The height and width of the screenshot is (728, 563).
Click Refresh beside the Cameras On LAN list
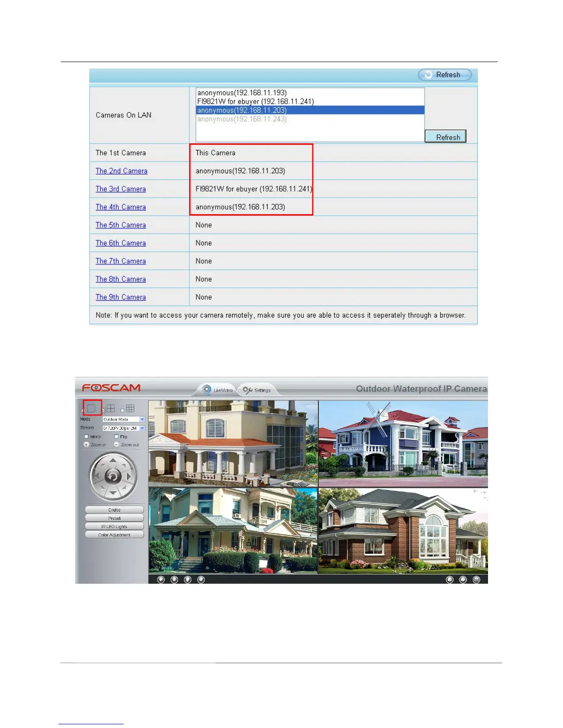(x=446, y=137)
